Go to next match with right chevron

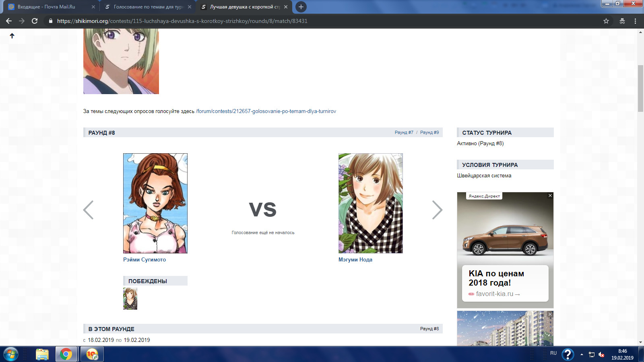pos(437,210)
